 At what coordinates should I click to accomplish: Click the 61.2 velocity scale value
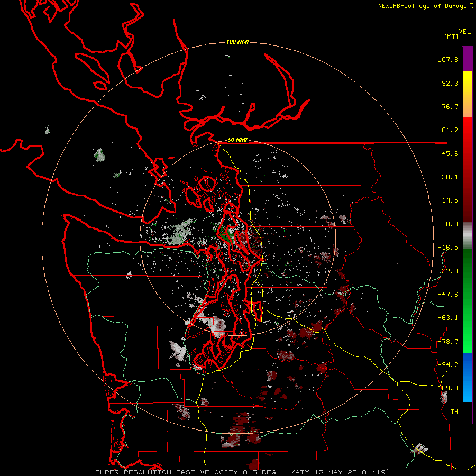click(x=450, y=130)
